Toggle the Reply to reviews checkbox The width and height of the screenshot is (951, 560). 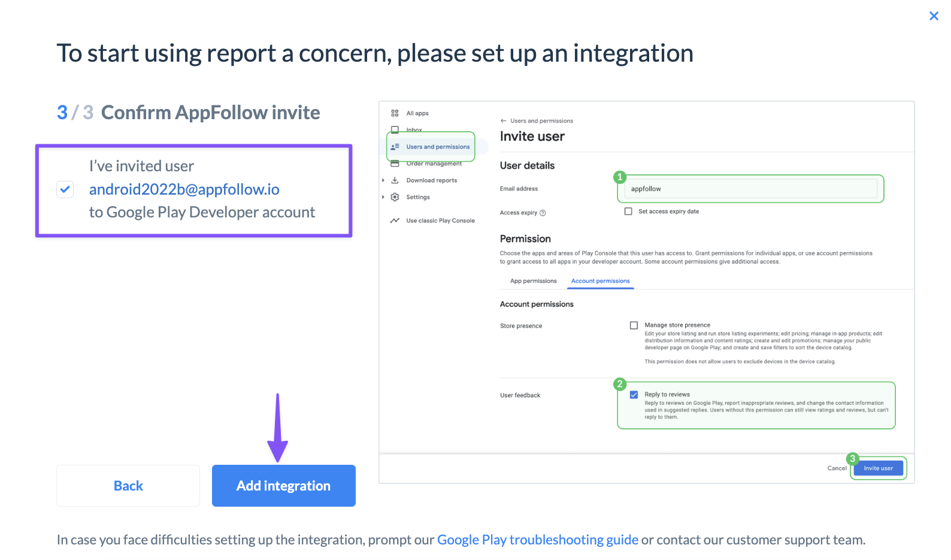coord(634,395)
